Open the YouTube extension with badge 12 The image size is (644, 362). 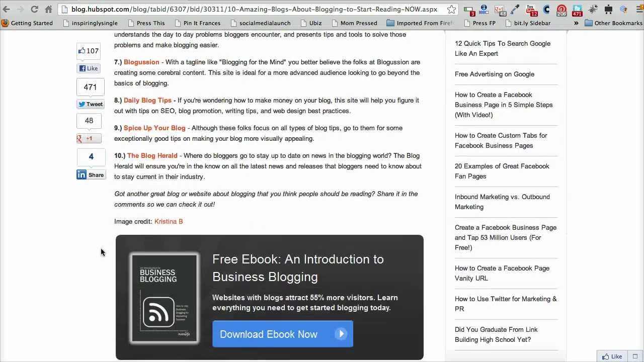(532, 10)
